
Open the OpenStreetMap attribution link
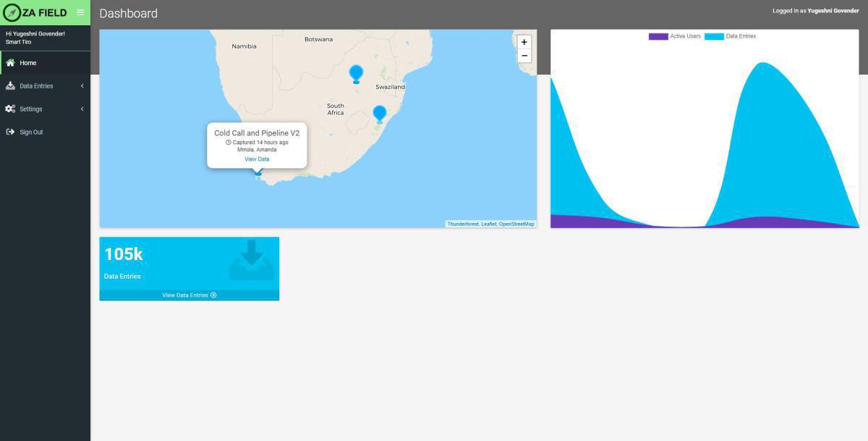[516, 224]
